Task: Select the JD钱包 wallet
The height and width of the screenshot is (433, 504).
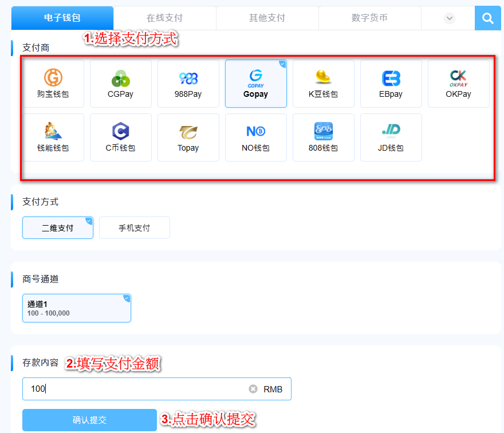Action: [x=391, y=137]
